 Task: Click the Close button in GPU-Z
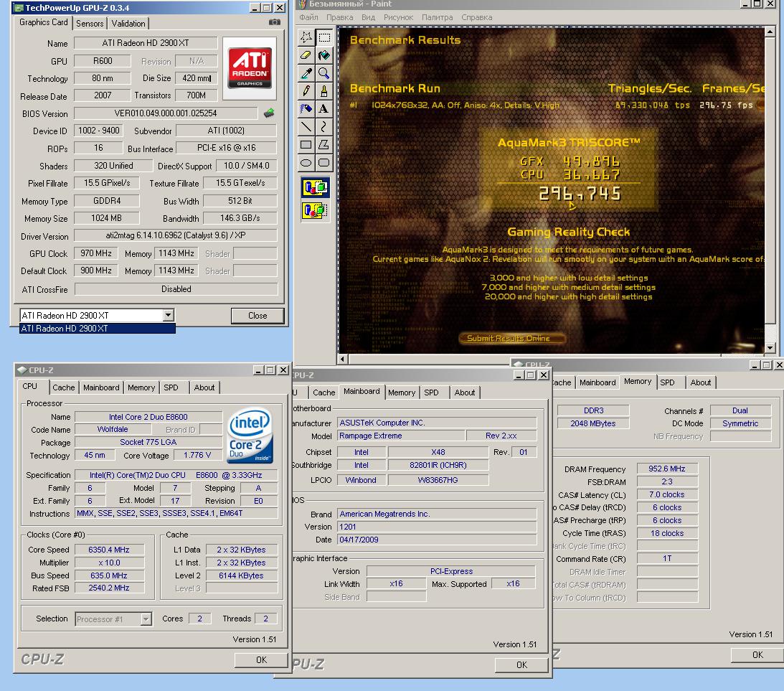[x=258, y=316]
